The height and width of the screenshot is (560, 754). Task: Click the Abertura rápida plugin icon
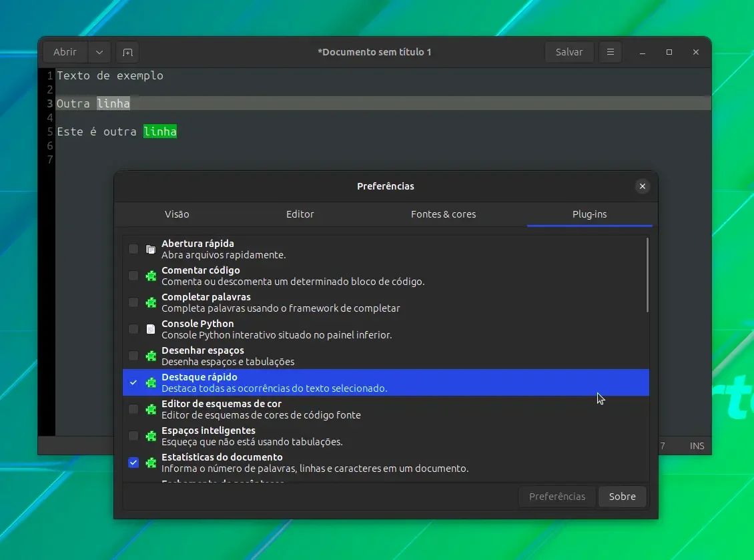coord(151,249)
